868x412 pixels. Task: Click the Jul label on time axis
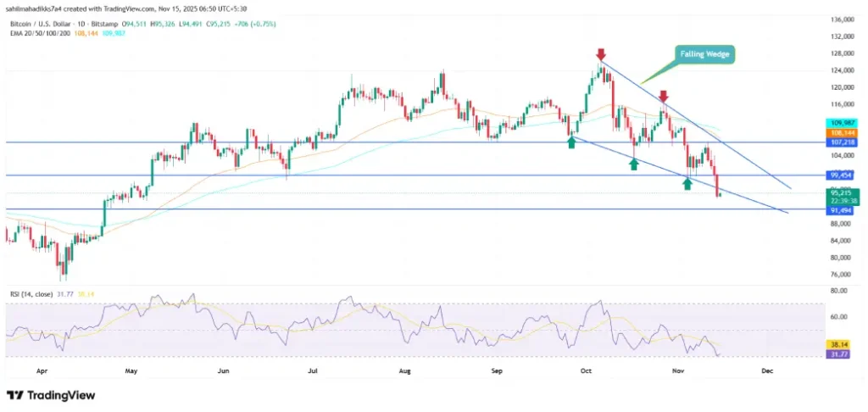tap(314, 370)
